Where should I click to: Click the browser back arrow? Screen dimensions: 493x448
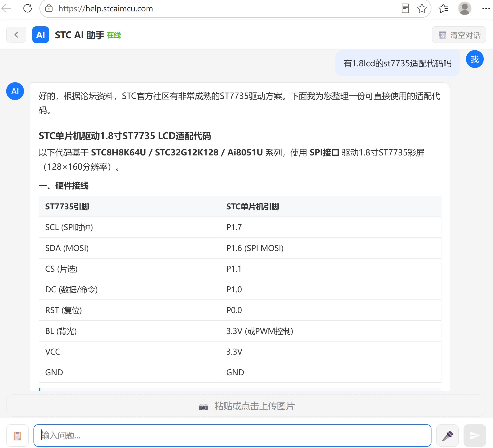coord(6,9)
